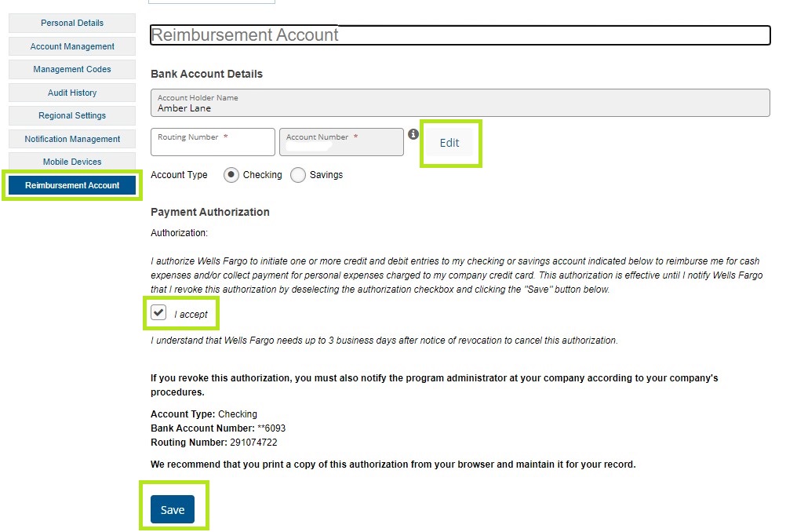Click the Edit button for bank details

tap(449, 143)
